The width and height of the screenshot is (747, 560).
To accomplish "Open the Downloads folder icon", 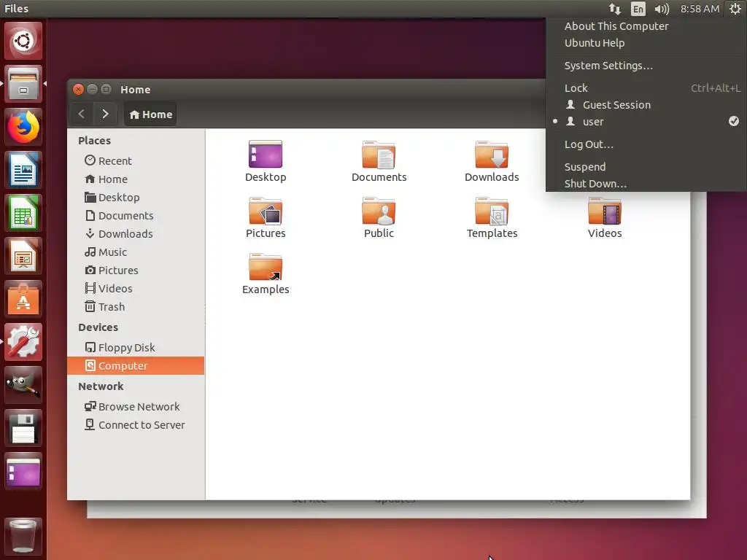I will [492, 154].
